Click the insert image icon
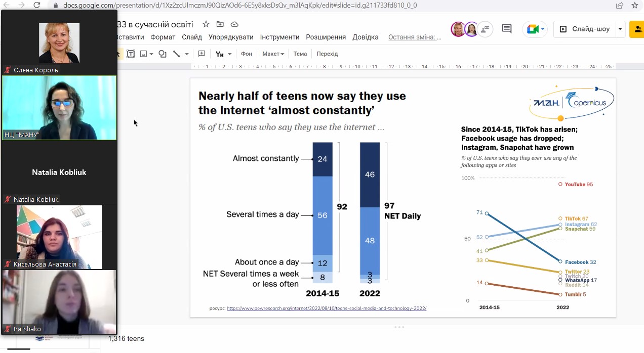The image size is (644, 353). coord(144,54)
